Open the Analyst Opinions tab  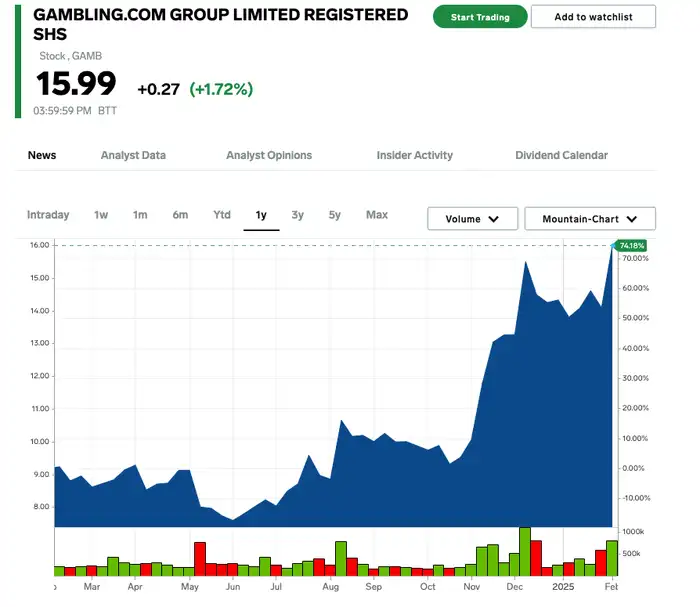click(269, 155)
